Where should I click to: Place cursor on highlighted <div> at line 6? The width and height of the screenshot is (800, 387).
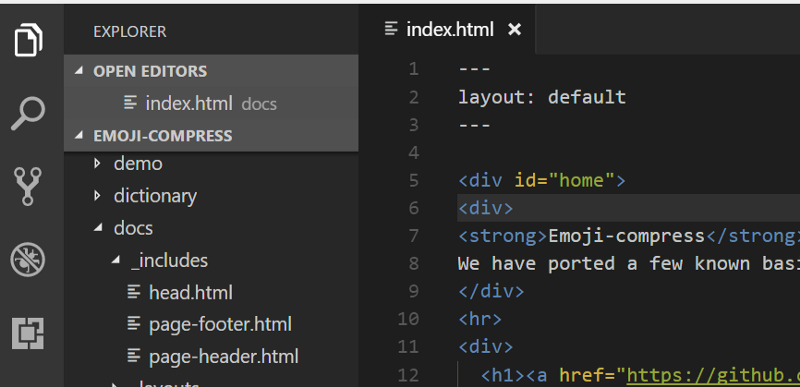pyautogui.click(x=486, y=208)
